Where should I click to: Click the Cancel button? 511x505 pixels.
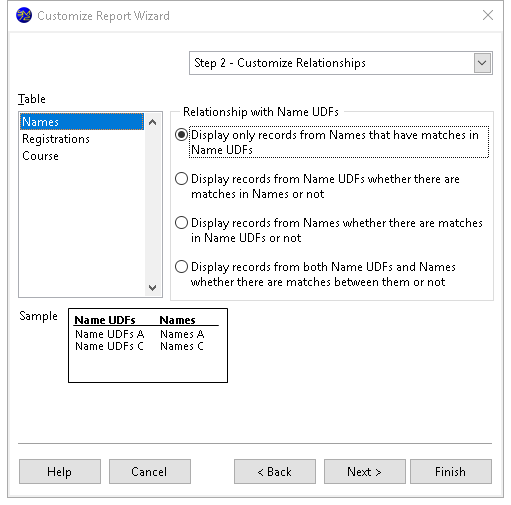150,471
